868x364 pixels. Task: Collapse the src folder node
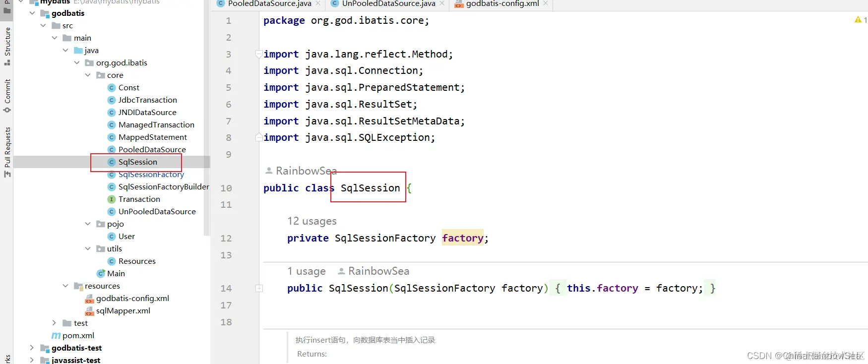tap(43, 25)
